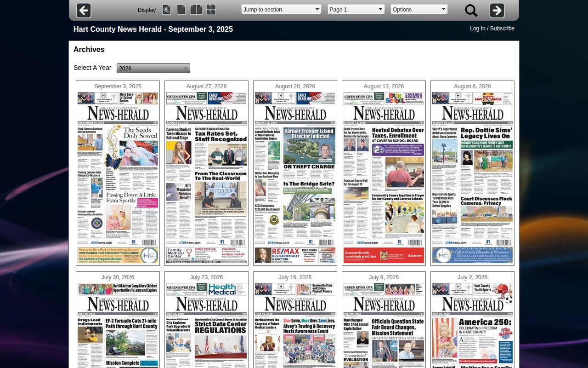Screen dimensions: 588x368
Task: Click the Log In / Subscribe link
Action: [492, 29]
